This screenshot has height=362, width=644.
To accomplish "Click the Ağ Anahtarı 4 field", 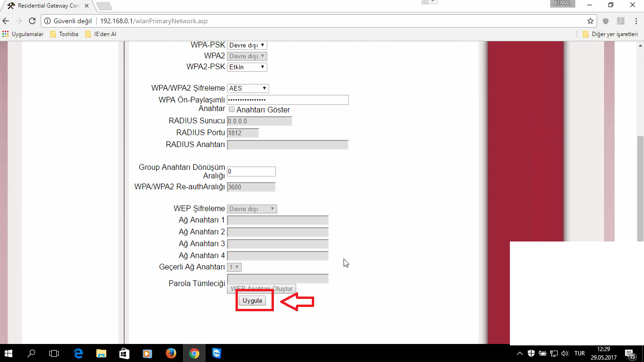I will [x=278, y=256].
